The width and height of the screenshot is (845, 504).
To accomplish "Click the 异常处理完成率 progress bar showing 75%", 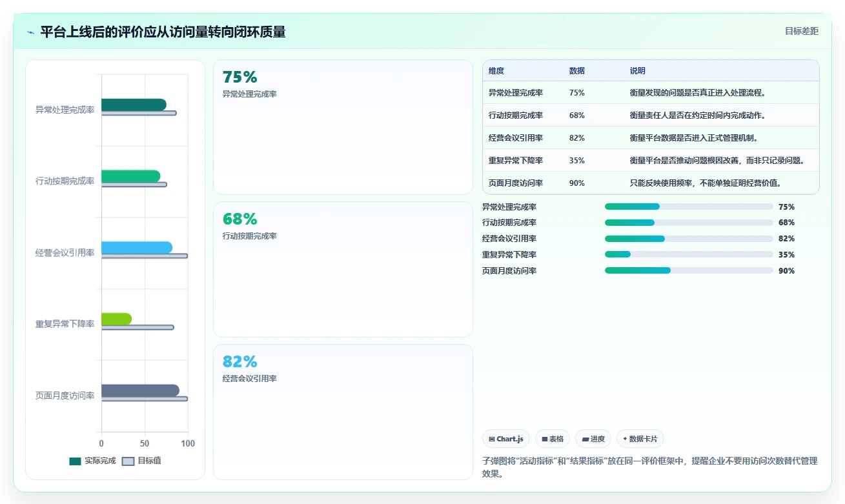I will point(689,207).
